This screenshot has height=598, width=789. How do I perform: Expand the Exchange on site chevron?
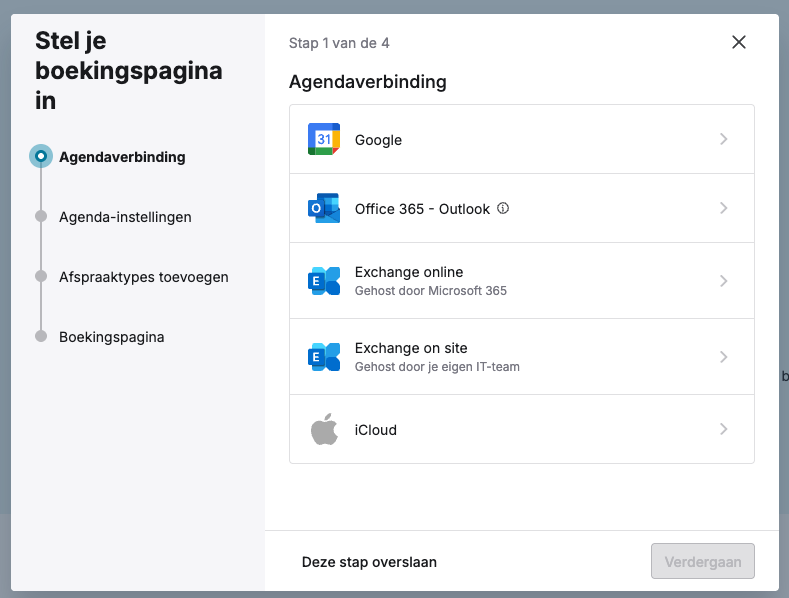coord(723,357)
